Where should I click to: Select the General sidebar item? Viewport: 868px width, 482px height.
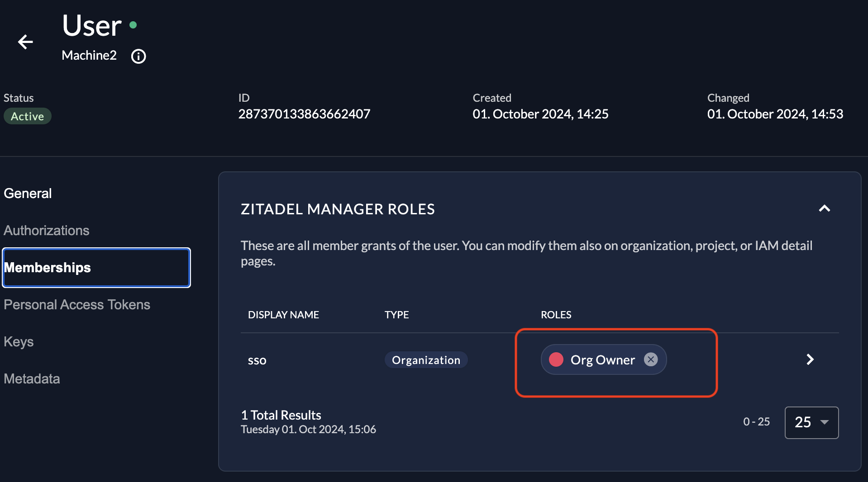[x=28, y=194]
